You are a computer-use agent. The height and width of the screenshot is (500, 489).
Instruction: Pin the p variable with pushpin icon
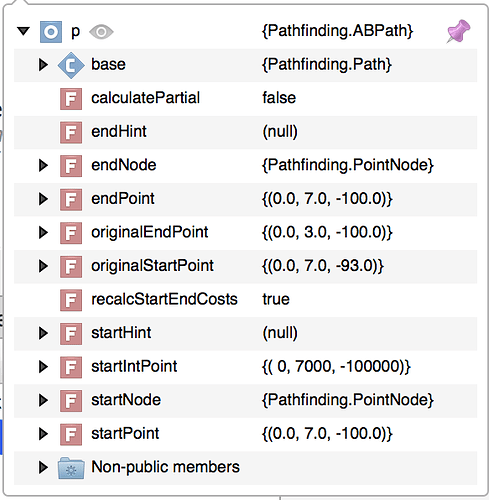458,31
